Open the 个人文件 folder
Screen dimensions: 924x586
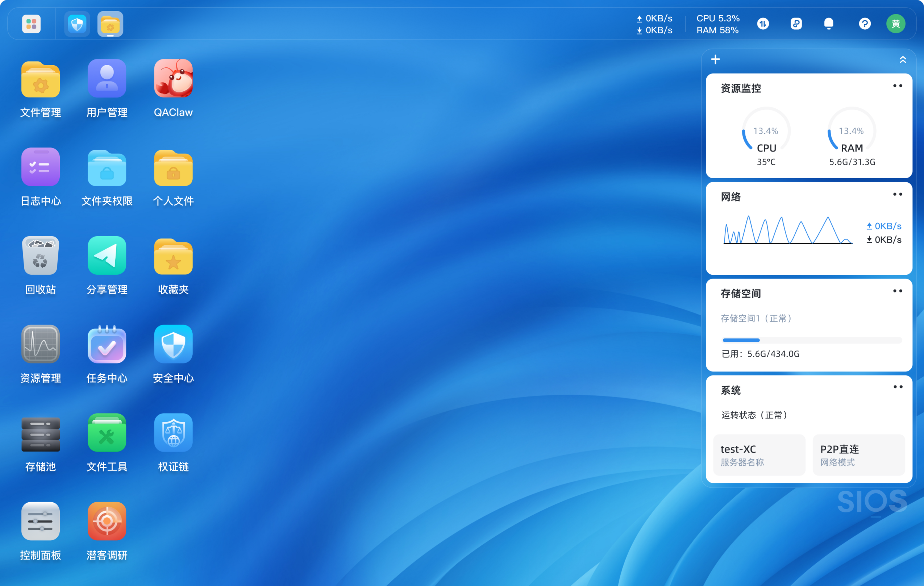[x=173, y=167]
